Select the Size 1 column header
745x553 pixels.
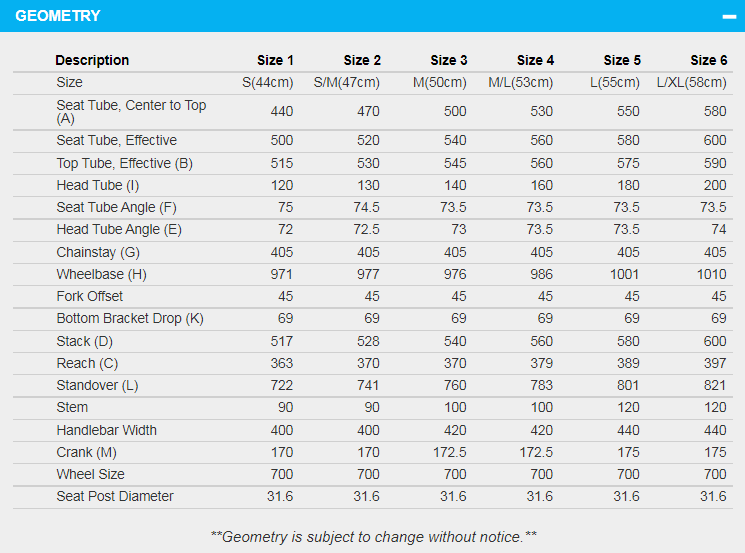[x=275, y=60]
